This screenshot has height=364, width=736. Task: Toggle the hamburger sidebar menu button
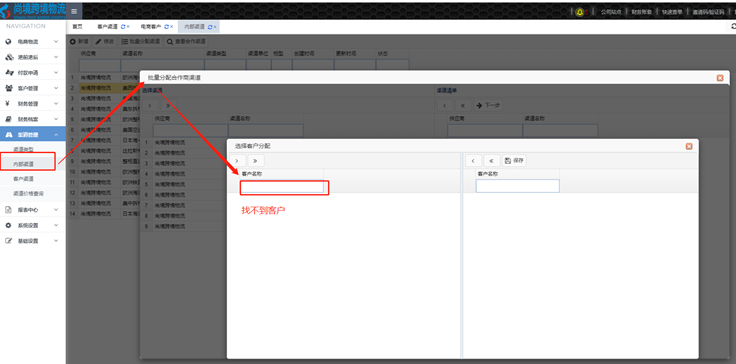coord(74,11)
